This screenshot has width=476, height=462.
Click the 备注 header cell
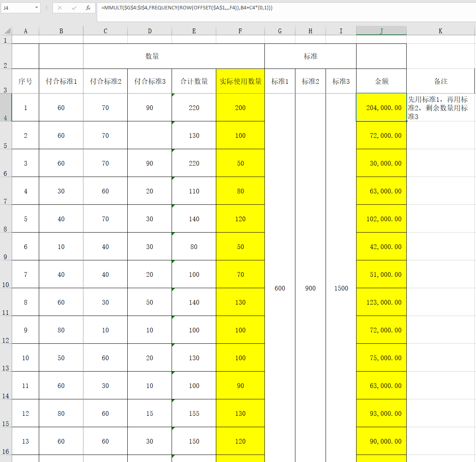[x=440, y=81]
